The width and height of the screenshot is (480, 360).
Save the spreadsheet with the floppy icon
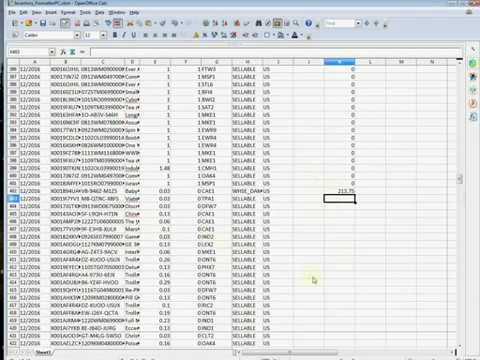(x=43, y=23)
